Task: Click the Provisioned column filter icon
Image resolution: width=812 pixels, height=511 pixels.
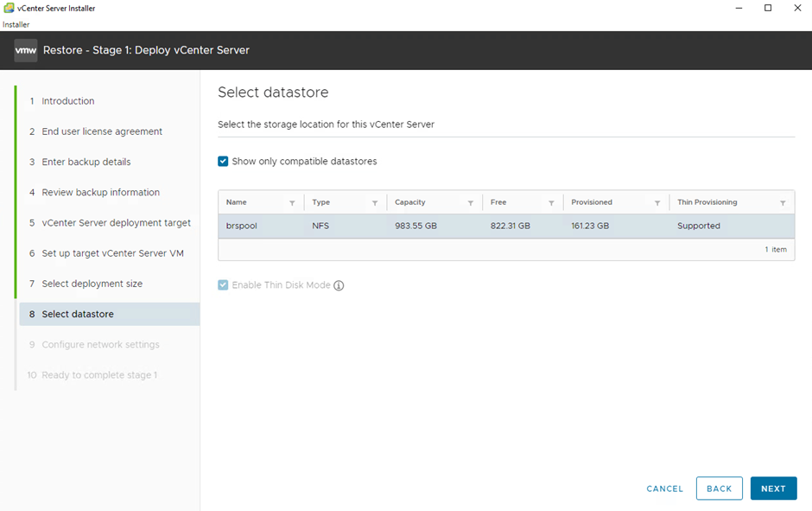Action: tap(657, 203)
